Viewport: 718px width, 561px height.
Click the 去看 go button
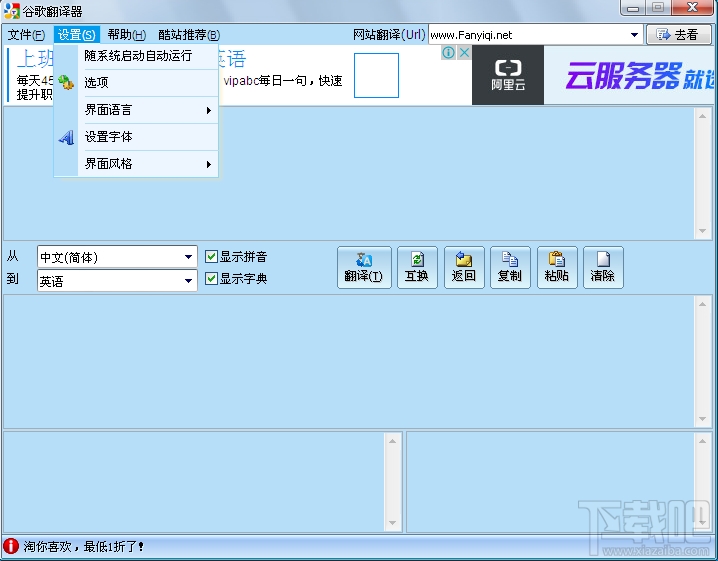(679, 35)
